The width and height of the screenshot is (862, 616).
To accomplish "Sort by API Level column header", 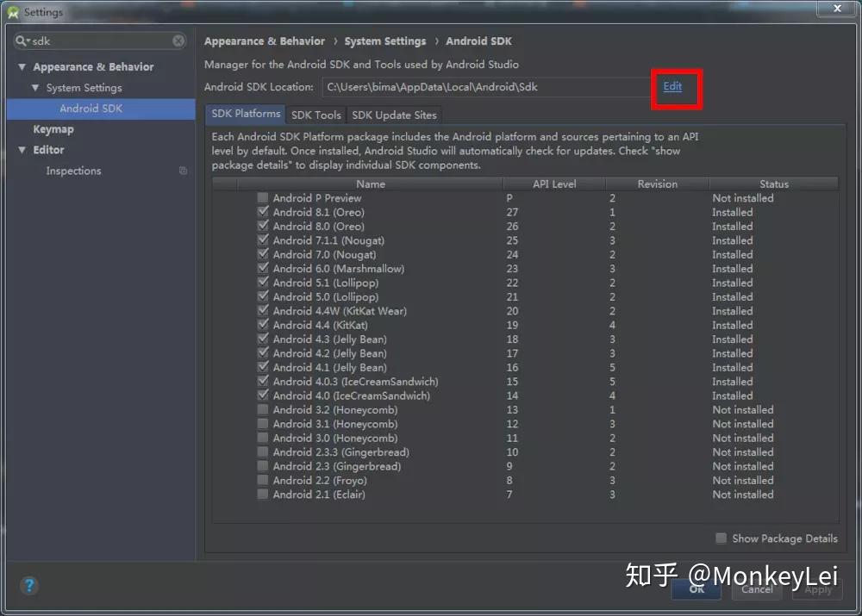I will click(x=554, y=184).
